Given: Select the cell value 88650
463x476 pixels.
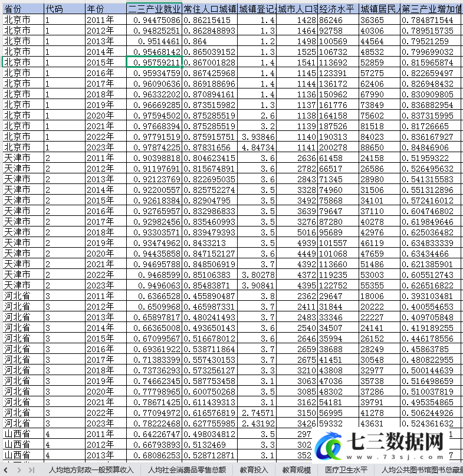Looking at the screenshot, I should click(379, 147).
